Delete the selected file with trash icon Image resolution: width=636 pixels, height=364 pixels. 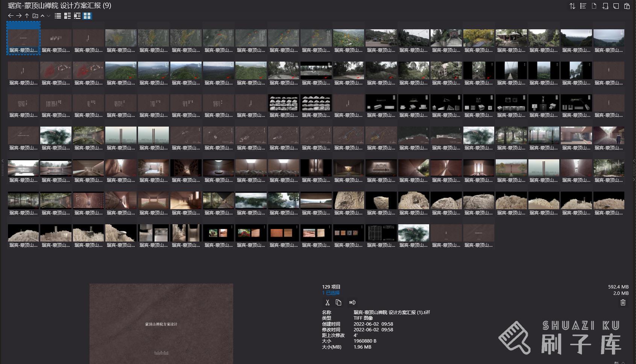pyautogui.click(x=623, y=302)
